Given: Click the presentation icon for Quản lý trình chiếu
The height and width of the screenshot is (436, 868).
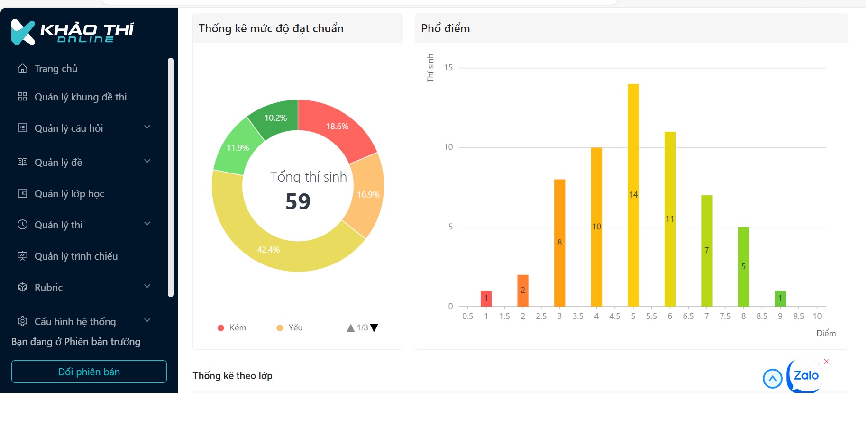Looking at the screenshot, I should point(22,256).
